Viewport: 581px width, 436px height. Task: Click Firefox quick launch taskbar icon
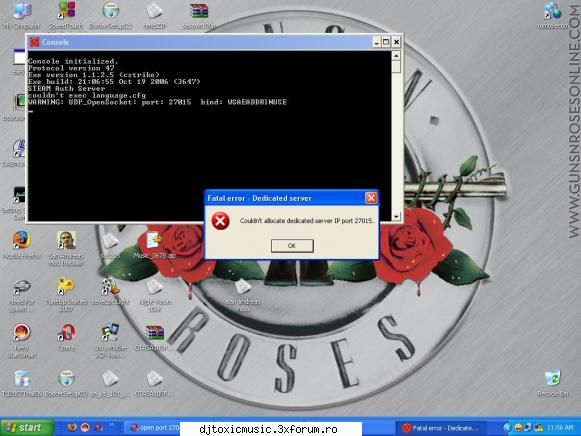pyautogui.click(x=72, y=427)
